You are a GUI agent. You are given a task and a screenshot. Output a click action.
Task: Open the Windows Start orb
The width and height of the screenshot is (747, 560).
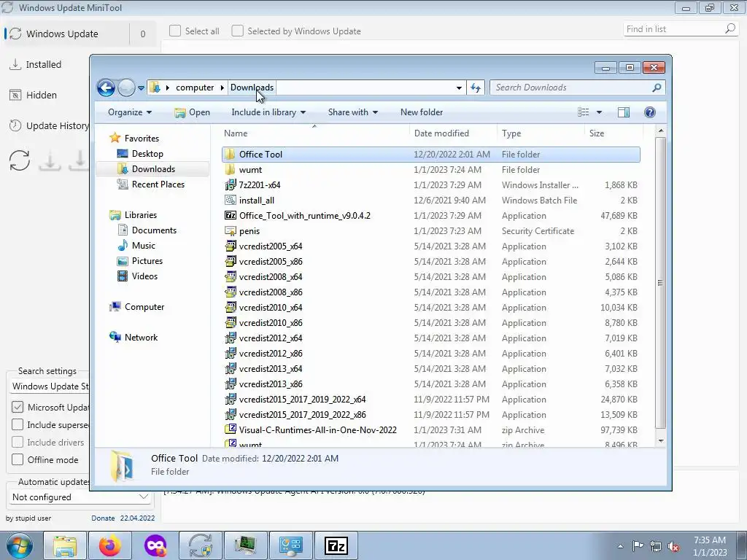(x=20, y=545)
